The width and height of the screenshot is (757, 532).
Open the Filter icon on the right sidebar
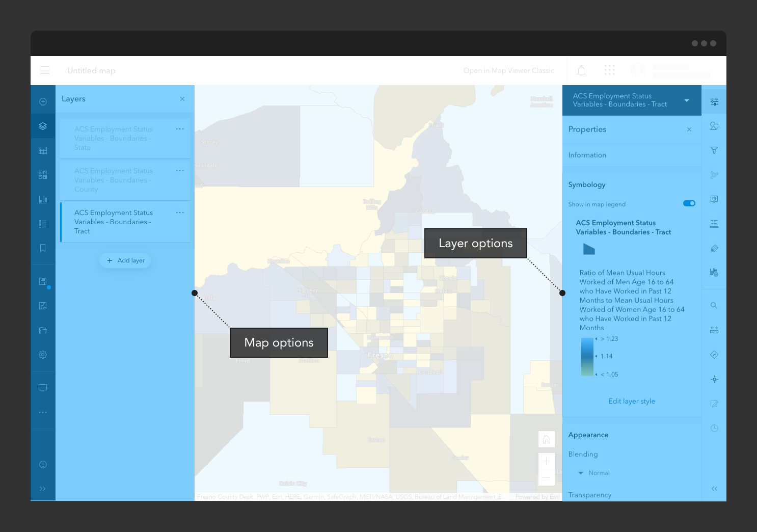tap(714, 150)
